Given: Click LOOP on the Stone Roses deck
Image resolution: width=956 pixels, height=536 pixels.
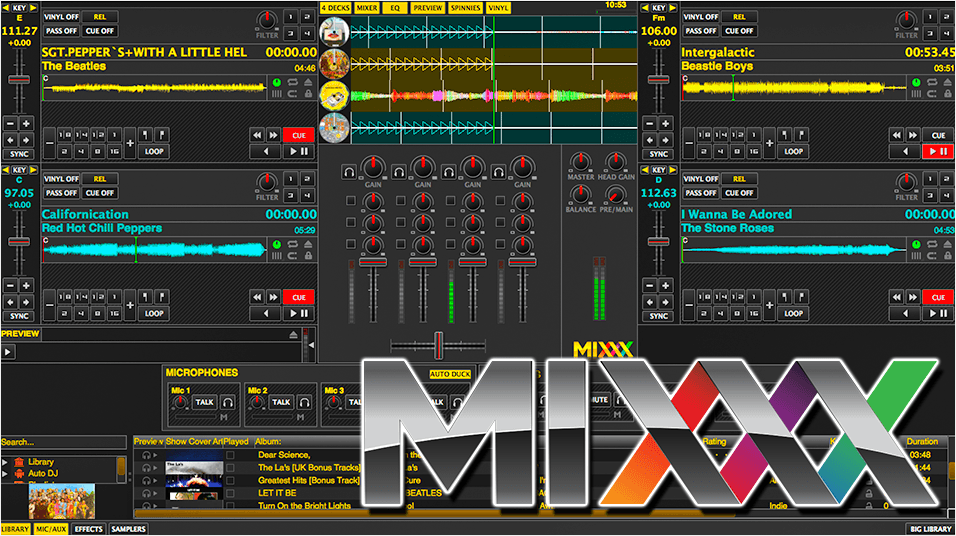Looking at the screenshot, I should tap(793, 313).
